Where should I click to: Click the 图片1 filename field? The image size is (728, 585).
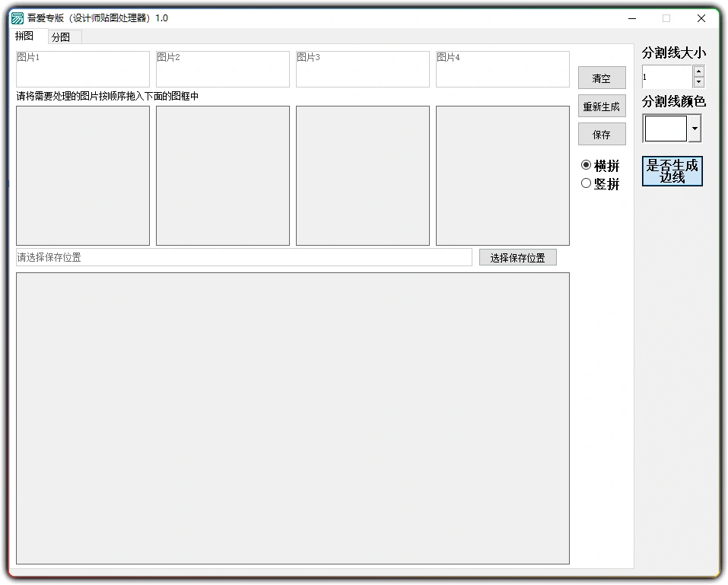coord(82,68)
